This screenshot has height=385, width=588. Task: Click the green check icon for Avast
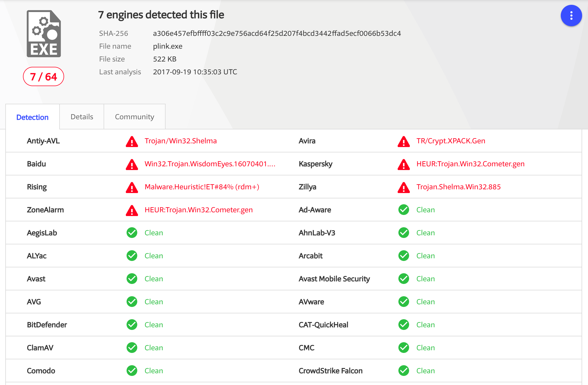pos(132,279)
